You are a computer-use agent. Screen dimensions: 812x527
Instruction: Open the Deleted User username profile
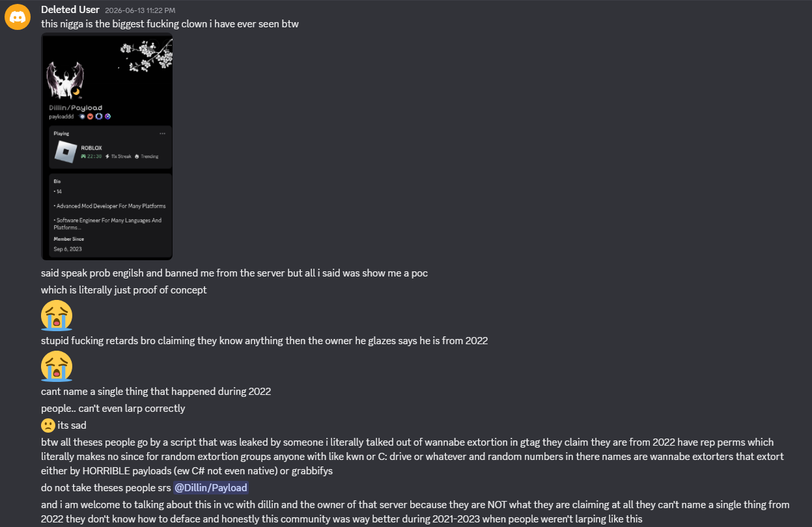70,10
